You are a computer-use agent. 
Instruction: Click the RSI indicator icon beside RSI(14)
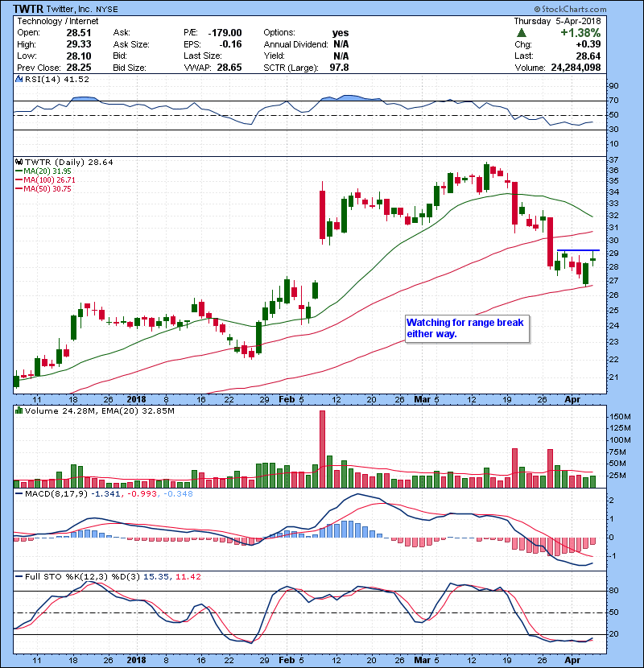tap(19, 79)
